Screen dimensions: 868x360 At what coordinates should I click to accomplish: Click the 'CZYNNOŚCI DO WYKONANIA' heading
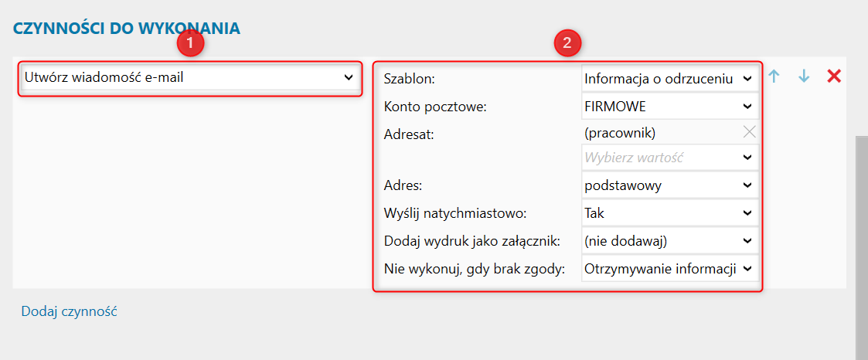point(127,29)
